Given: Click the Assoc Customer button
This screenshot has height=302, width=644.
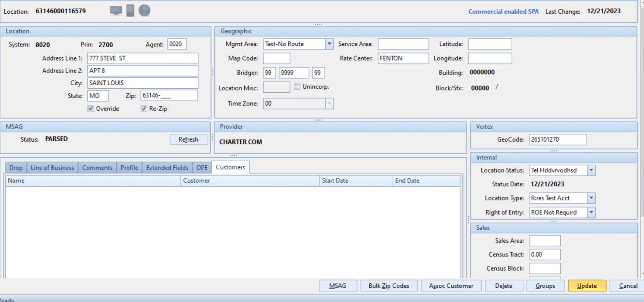Looking at the screenshot, I should (451, 286).
